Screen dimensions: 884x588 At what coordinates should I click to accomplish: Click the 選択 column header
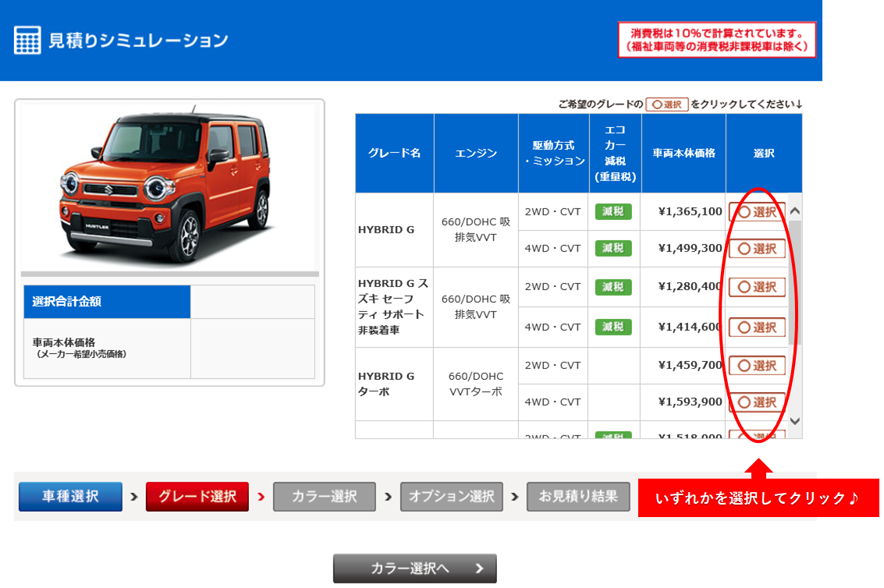[x=764, y=154]
